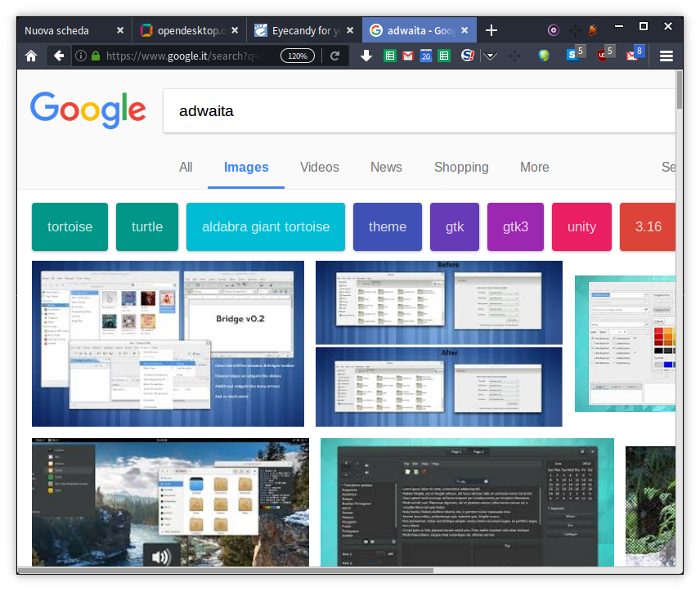Click the purple play-circle icon in title bar
Viewport: 700px width, 591px height.
pos(553,30)
